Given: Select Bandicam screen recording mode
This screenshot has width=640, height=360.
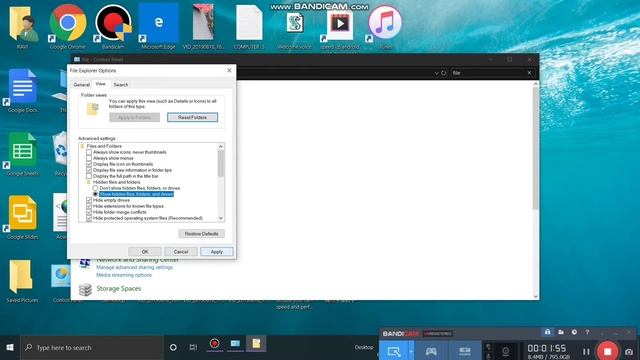Looking at the screenshot, I should tap(394, 351).
